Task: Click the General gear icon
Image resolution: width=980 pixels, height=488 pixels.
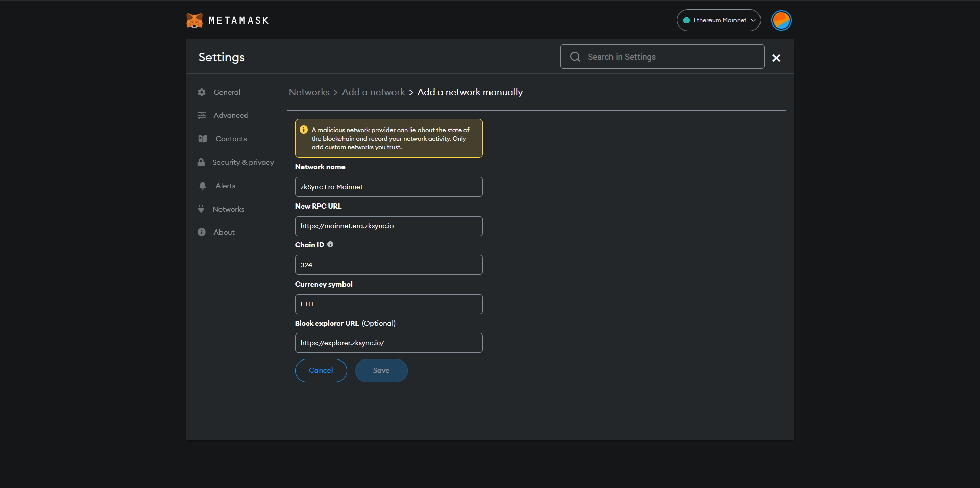Action: click(x=202, y=92)
